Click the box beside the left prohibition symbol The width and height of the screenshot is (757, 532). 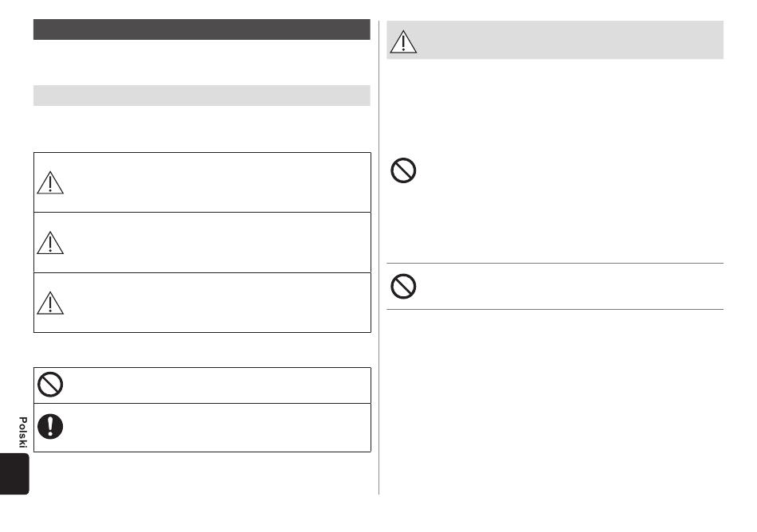[215, 385]
